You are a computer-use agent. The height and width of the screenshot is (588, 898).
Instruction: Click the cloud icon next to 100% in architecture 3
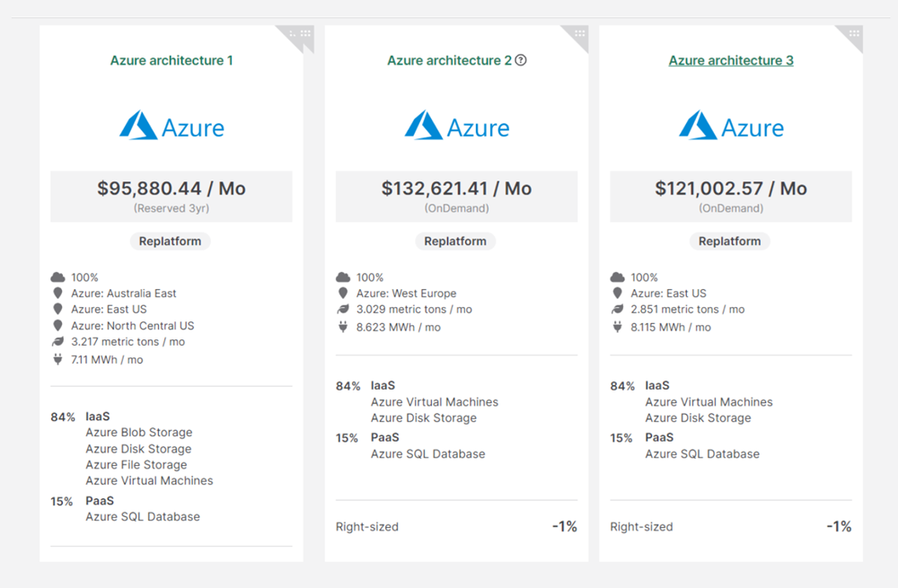618,277
